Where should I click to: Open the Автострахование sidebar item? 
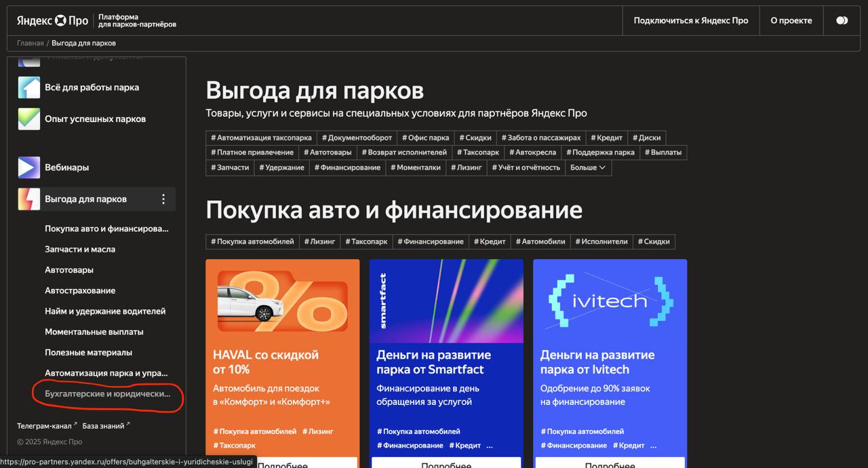80,291
